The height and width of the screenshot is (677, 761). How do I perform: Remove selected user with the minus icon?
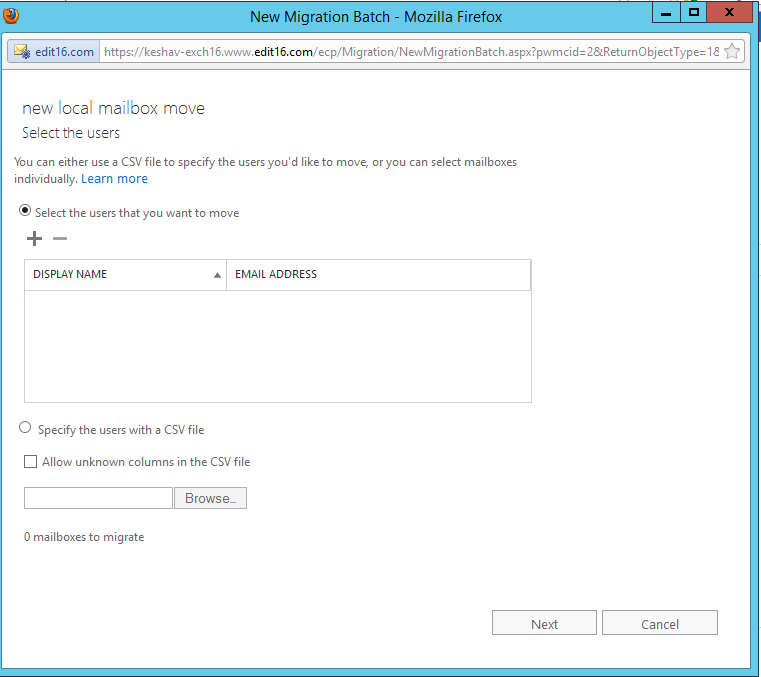point(60,238)
